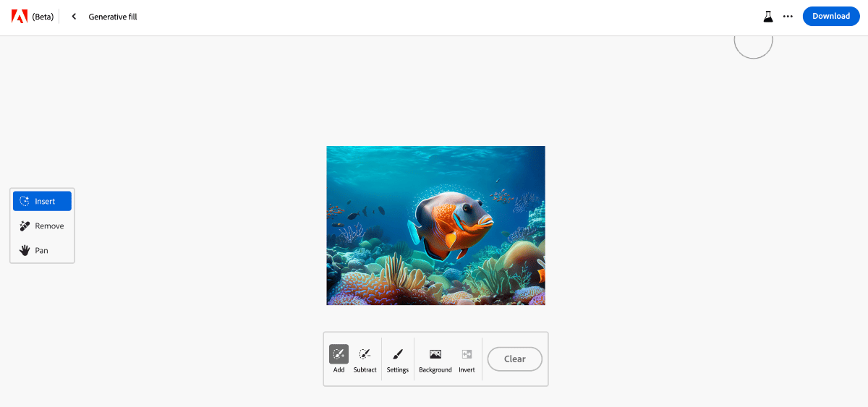Click the Adobe logo in the header
Viewport: 868px width, 407px height.
coord(20,16)
